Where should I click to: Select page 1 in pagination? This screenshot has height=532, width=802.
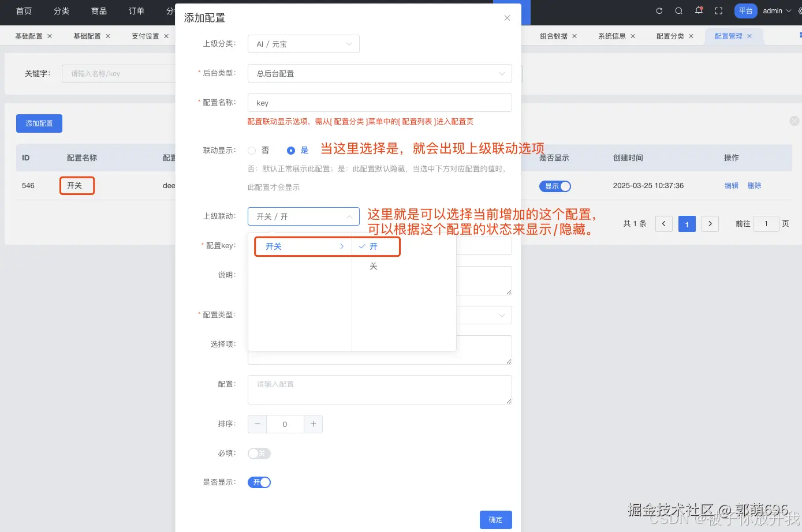click(687, 224)
